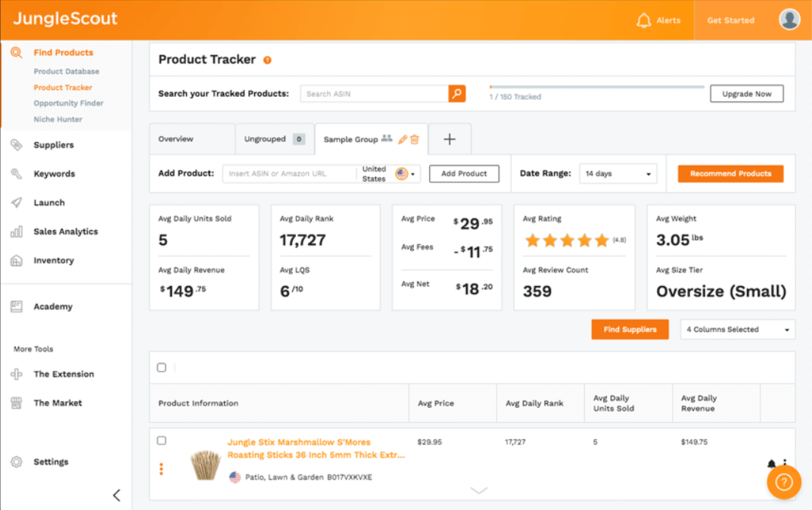Click the Find Products magnifier icon

point(17,52)
